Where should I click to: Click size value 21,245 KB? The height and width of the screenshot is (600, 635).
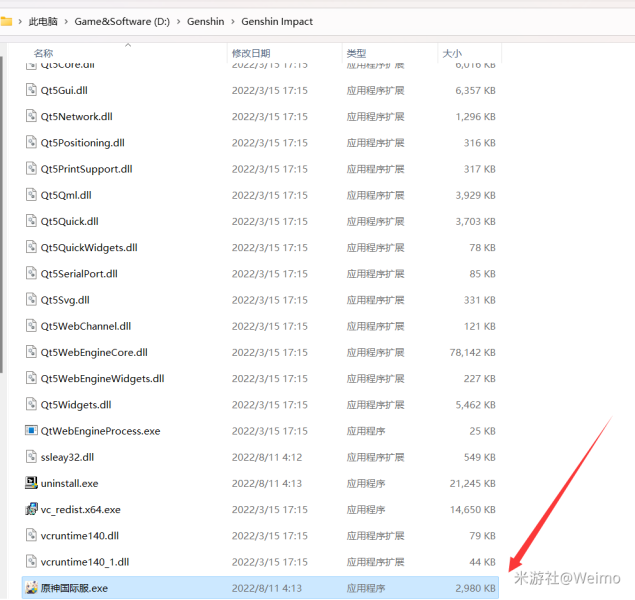coord(473,483)
